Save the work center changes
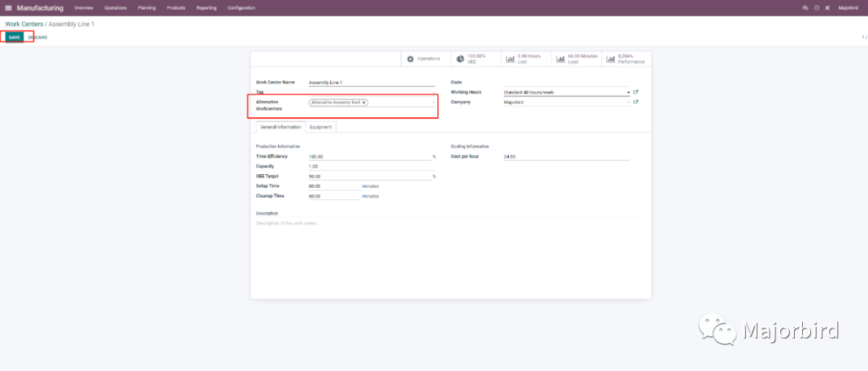868x371 pixels. 14,37
